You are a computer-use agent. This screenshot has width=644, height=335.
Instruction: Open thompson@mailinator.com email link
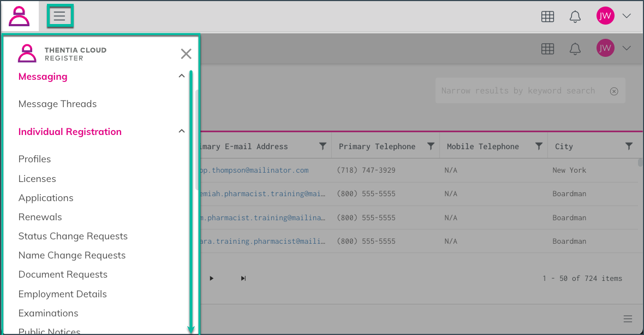(254, 170)
